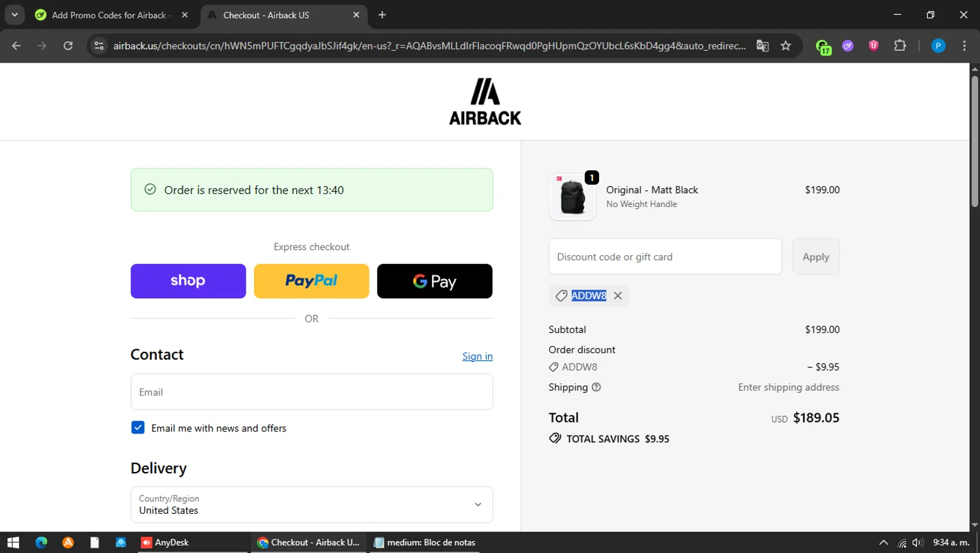The width and height of the screenshot is (980, 553).
Task: Click the scrollbar down arrow
Action: pyautogui.click(x=975, y=525)
